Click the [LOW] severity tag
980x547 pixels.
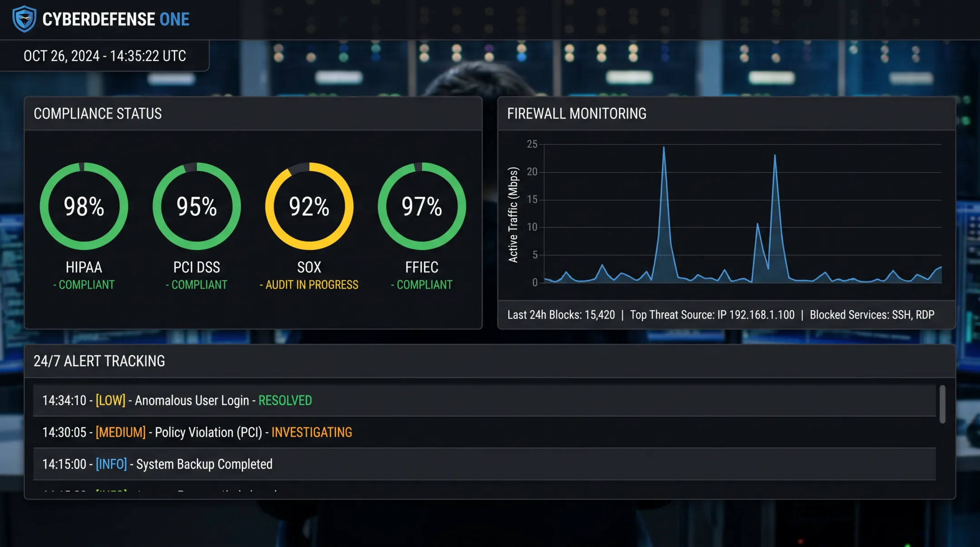tap(110, 400)
